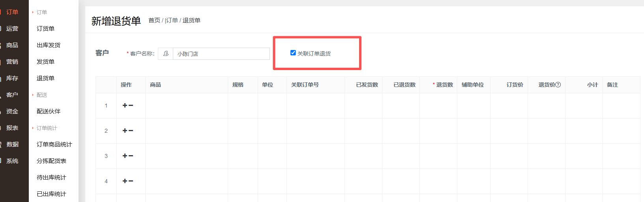Open 报表 main menu
Image resolution: width=644 pixels, height=202 pixels.
coord(12,128)
